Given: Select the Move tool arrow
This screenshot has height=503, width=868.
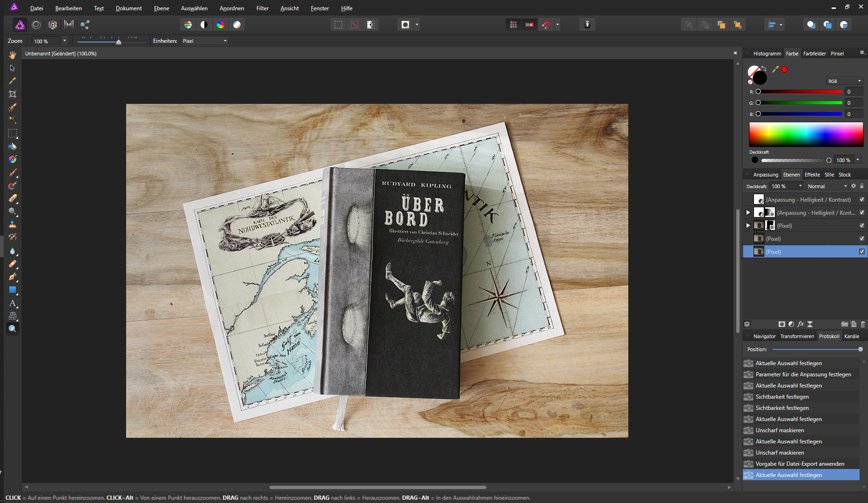Looking at the screenshot, I should 13,68.
